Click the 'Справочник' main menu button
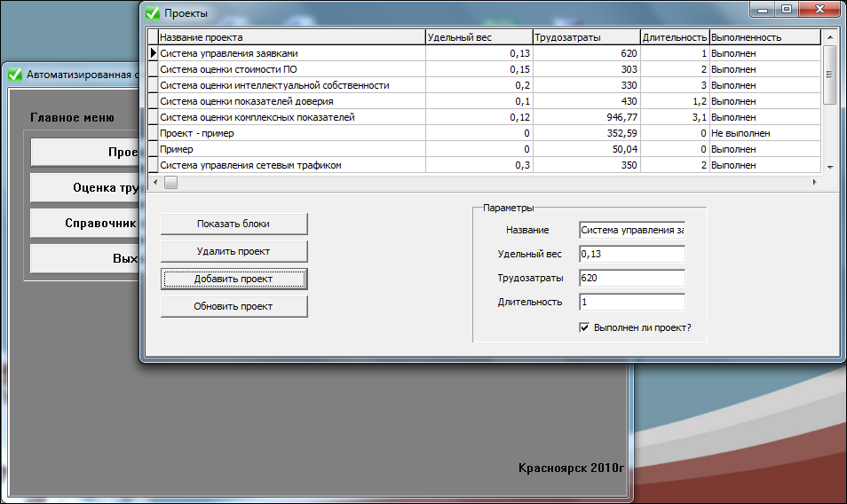The height and width of the screenshot is (504, 847). pyautogui.click(x=84, y=223)
